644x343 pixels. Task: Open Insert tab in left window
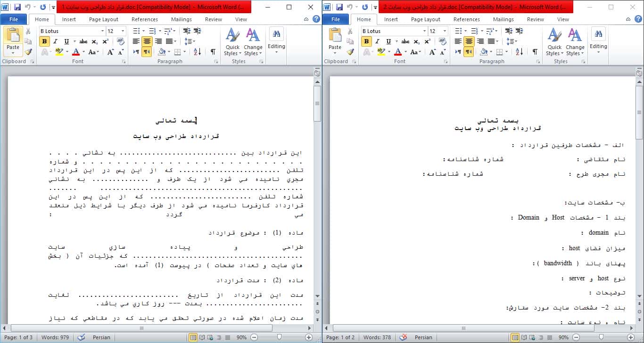click(x=69, y=19)
